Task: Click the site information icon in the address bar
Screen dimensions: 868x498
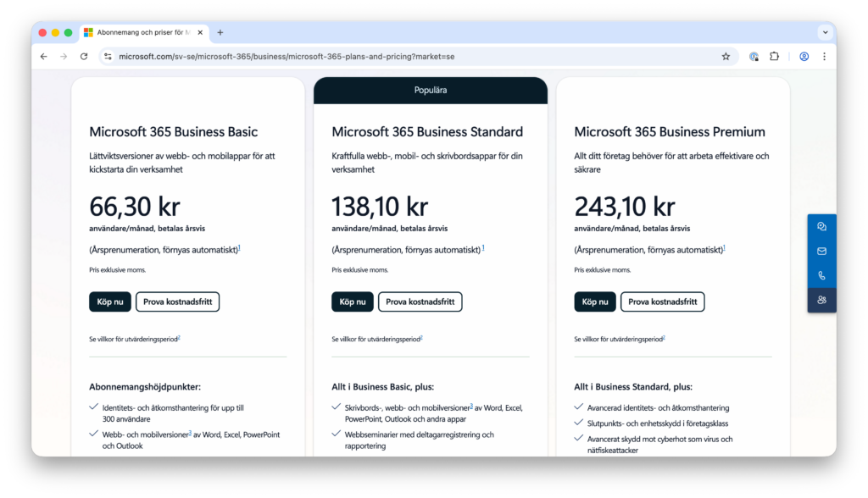Action: tap(108, 57)
